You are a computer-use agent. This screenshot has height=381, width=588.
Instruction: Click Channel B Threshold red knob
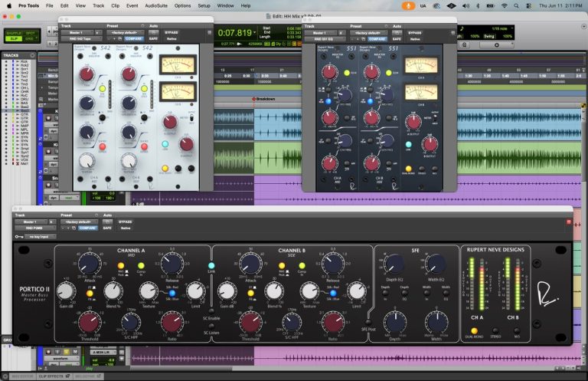tap(250, 323)
